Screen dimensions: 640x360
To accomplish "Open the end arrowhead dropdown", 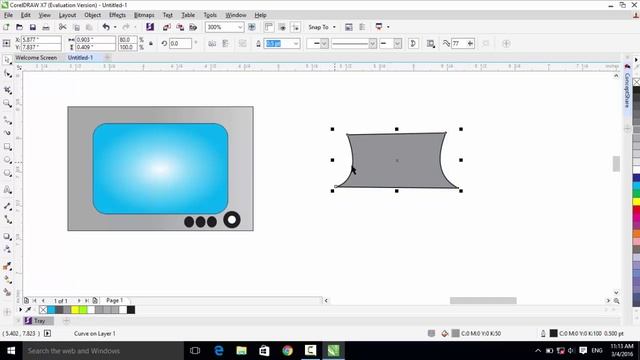I will (x=397, y=43).
